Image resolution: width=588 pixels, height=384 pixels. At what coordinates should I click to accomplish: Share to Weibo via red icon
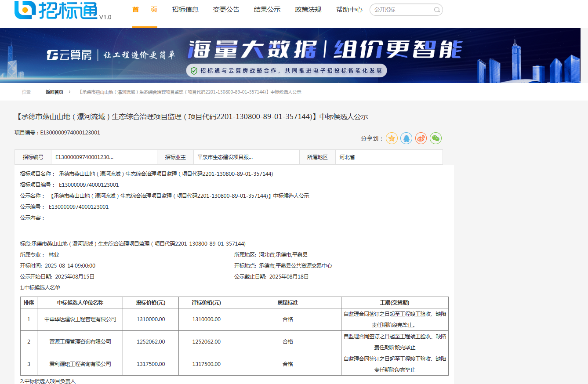pyautogui.click(x=421, y=138)
